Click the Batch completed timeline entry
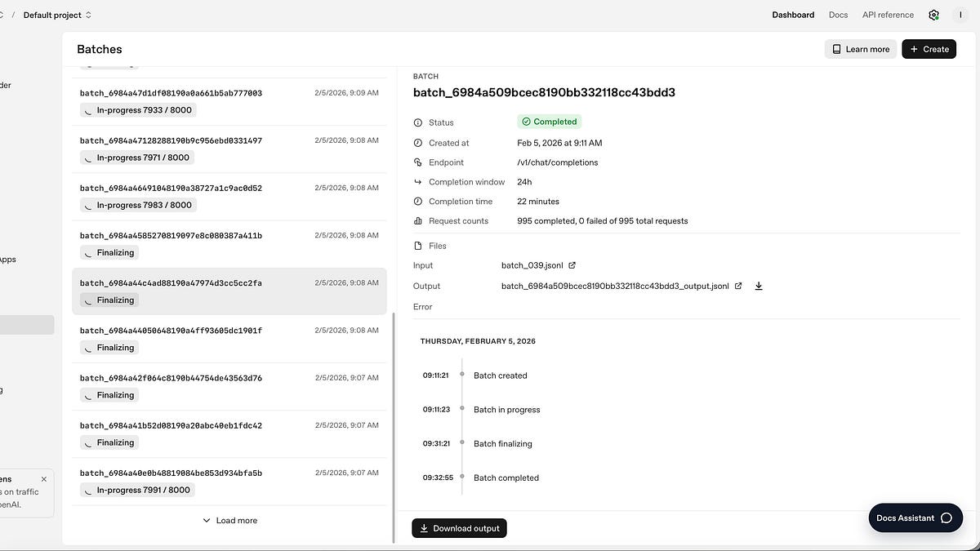 pos(506,478)
